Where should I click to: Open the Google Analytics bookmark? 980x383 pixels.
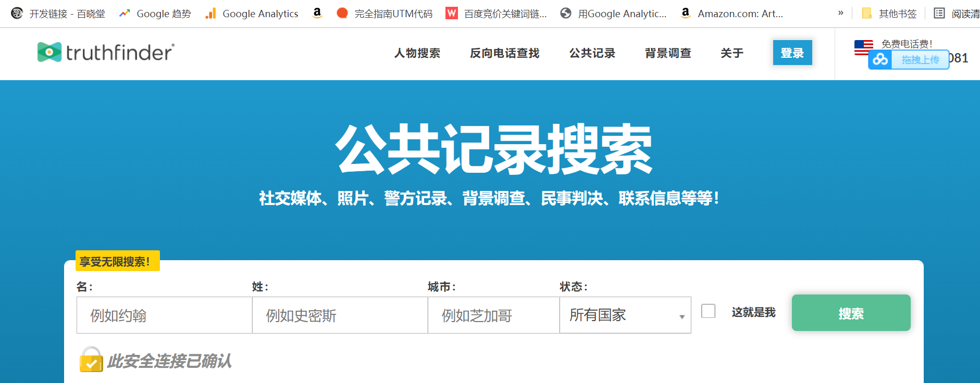point(252,14)
